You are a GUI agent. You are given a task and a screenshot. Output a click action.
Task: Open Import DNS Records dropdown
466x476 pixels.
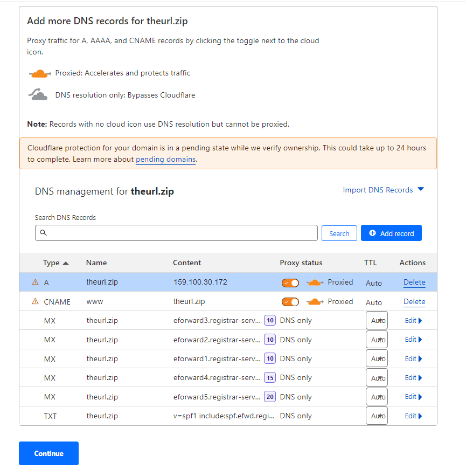point(383,190)
